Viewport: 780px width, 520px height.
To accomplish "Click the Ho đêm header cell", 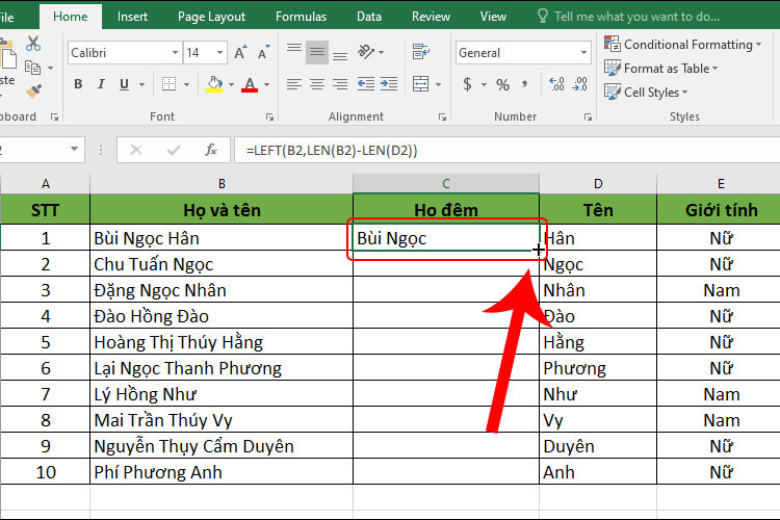I will (446, 210).
